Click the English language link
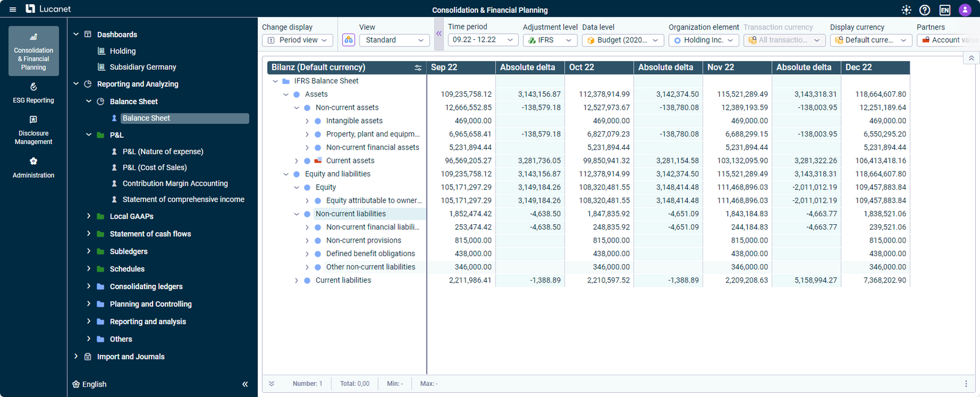 pos(94,384)
